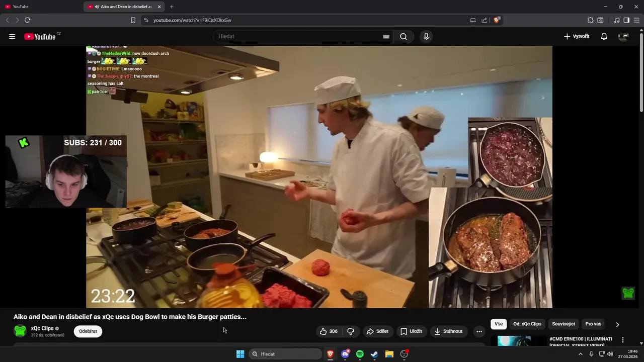Screen dimensions: 644x362
Task: Open the volume speaker tray icon
Action: (x=610, y=354)
